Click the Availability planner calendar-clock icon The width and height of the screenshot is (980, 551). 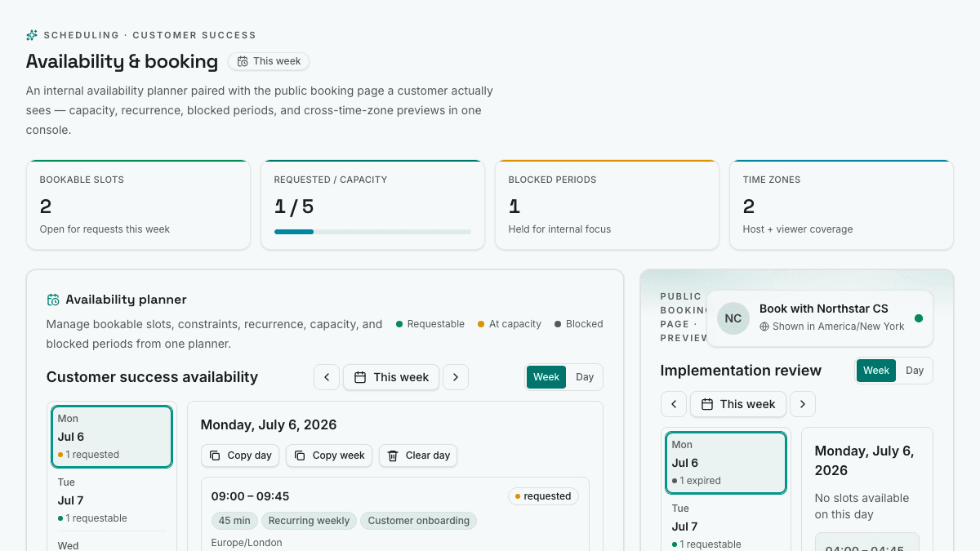(53, 300)
